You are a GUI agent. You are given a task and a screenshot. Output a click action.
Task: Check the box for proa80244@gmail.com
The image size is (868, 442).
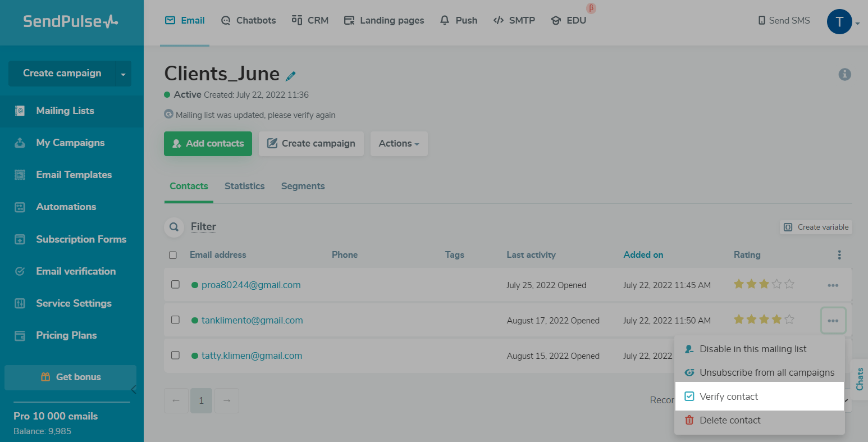click(x=175, y=284)
